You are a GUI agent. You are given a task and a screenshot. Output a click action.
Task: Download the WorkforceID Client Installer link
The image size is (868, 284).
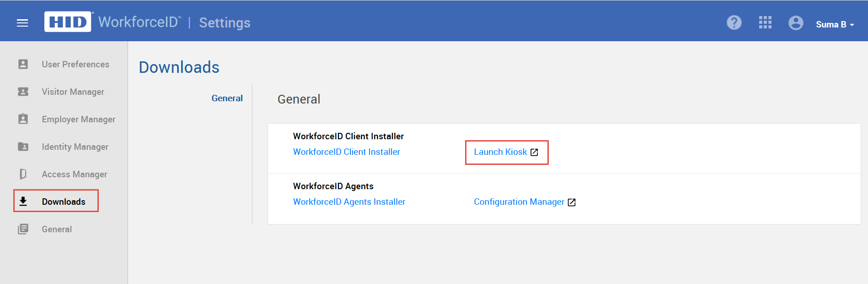pos(346,152)
